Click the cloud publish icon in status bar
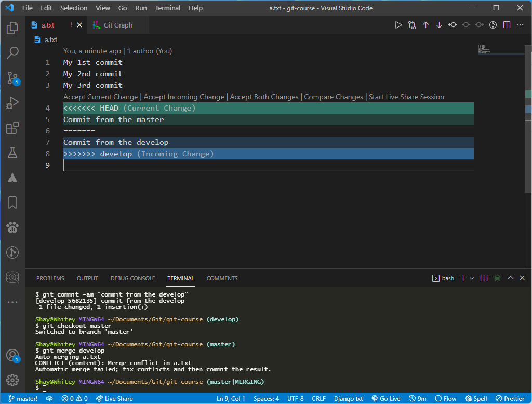The height and width of the screenshot is (404, 532). [49, 399]
